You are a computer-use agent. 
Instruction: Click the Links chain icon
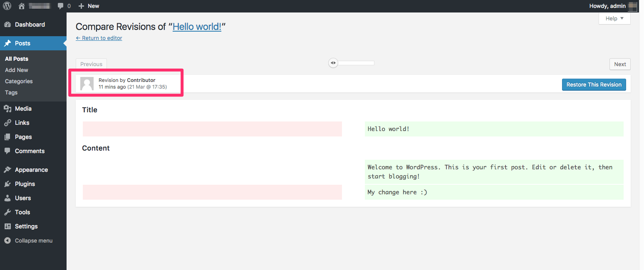[x=7, y=123]
